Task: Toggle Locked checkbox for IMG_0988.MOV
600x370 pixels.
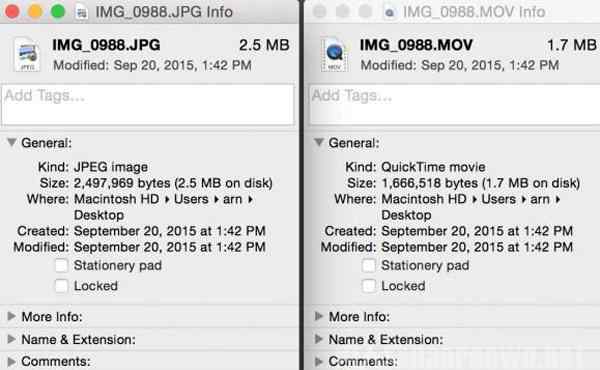Action: pos(369,286)
